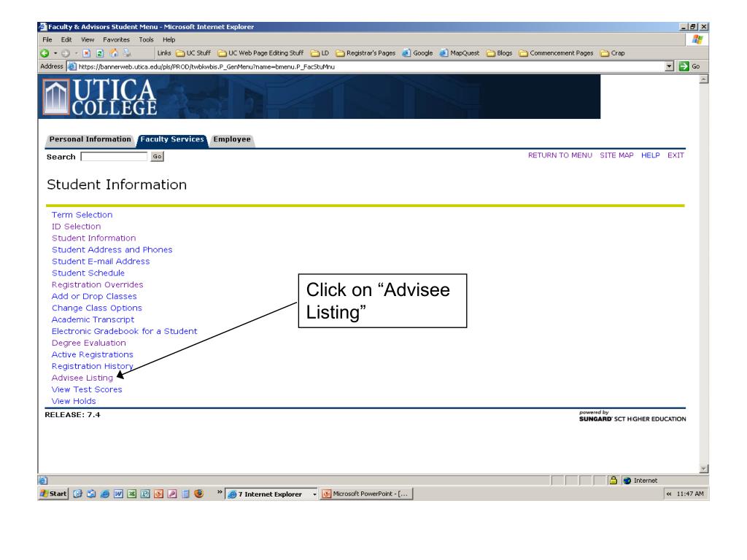Open the Tools menu
The height and width of the screenshot is (560, 747).
point(146,40)
